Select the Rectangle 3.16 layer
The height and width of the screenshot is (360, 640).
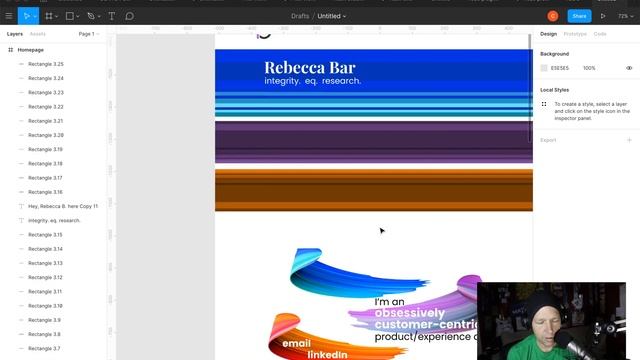pyautogui.click(x=45, y=192)
